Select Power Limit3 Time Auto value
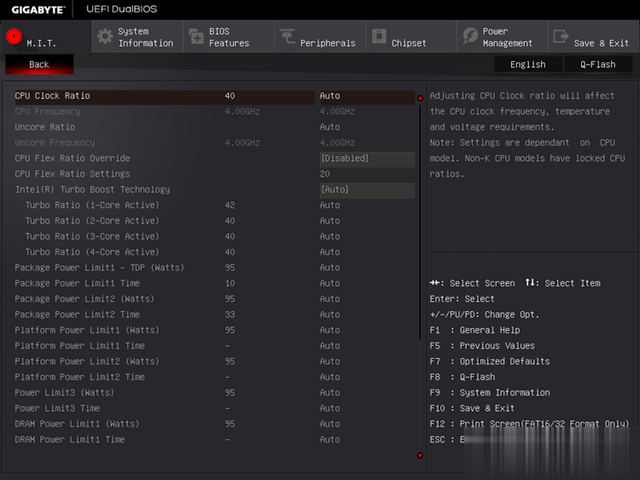Viewport: 640px width, 480px height. coord(330,408)
